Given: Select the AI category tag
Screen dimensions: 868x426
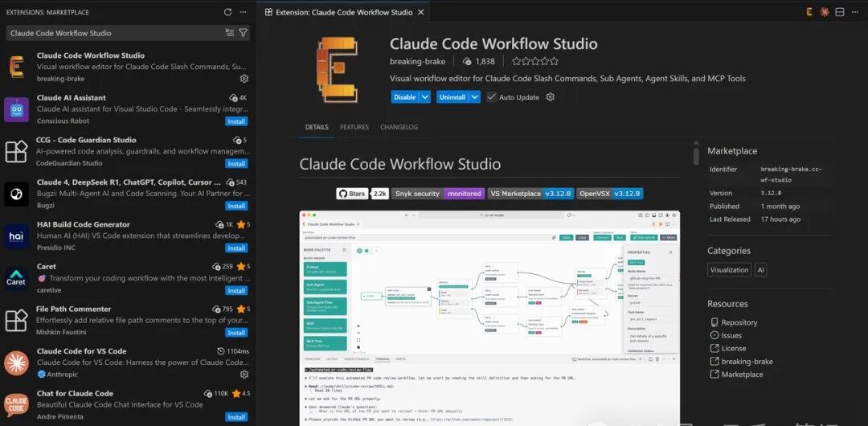Looking at the screenshot, I should tap(760, 270).
